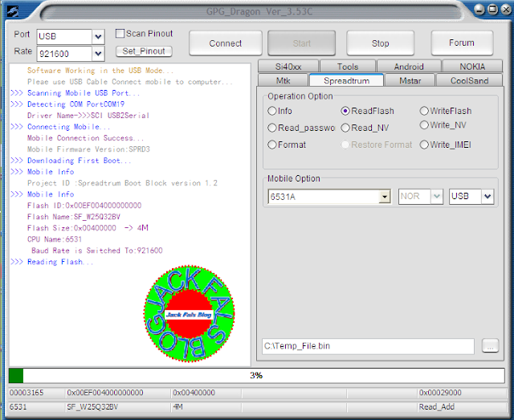Open the Port dropdown arrow
514x420 pixels.
click(98, 36)
